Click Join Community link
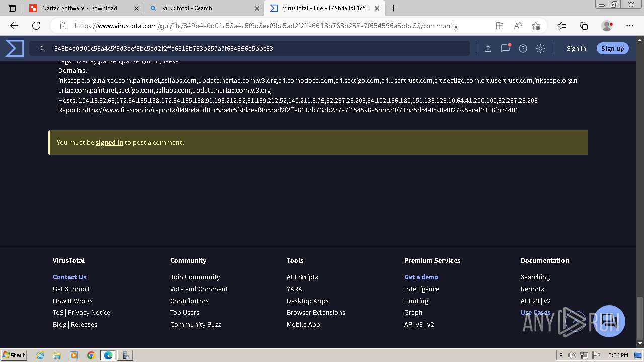 [x=195, y=277]
